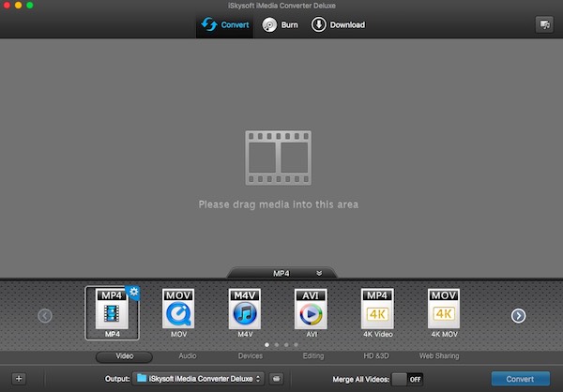Switch to the Download tab
The height and width of the screenshot is (392, 563).
[338, 24]
